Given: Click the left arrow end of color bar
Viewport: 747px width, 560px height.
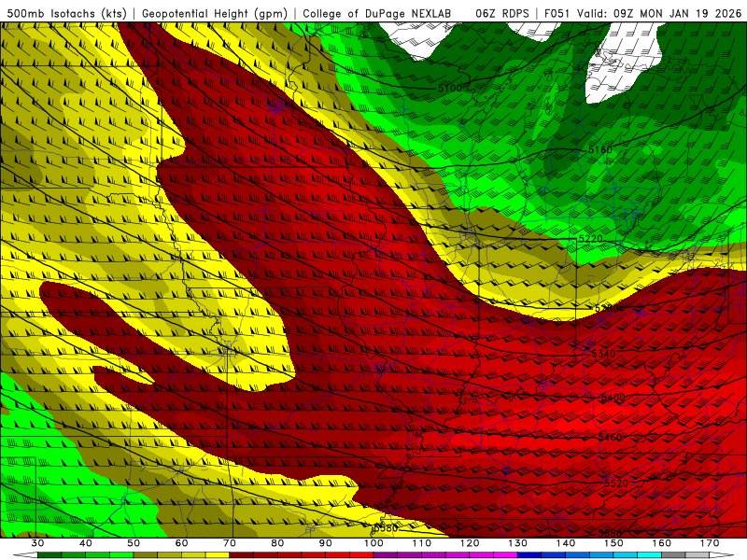Looking at the screenshot, I should [x=25, y=555].
